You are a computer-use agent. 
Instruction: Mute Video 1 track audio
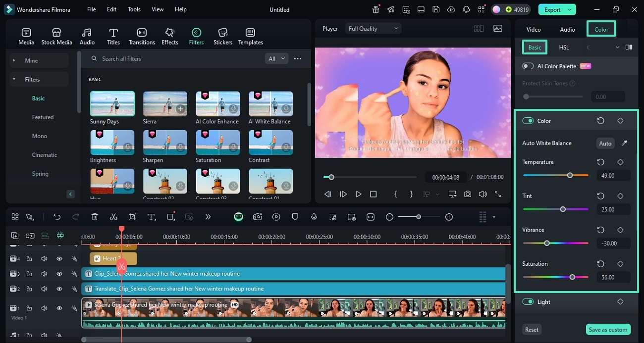44,308
